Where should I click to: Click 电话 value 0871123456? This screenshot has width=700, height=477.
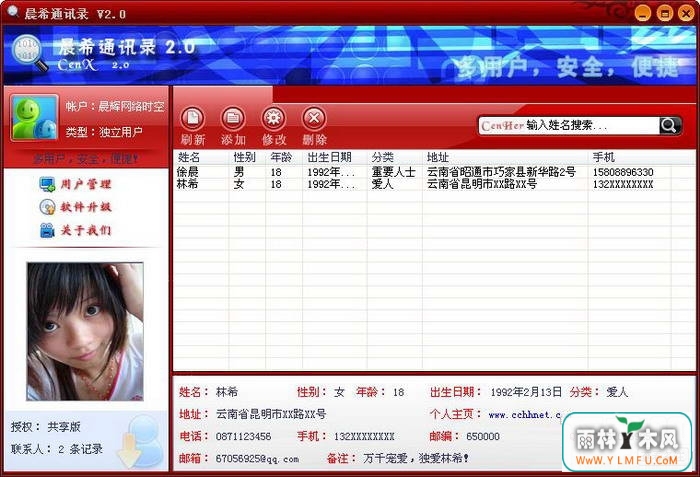pyautogui.click(x=243, y=436)
